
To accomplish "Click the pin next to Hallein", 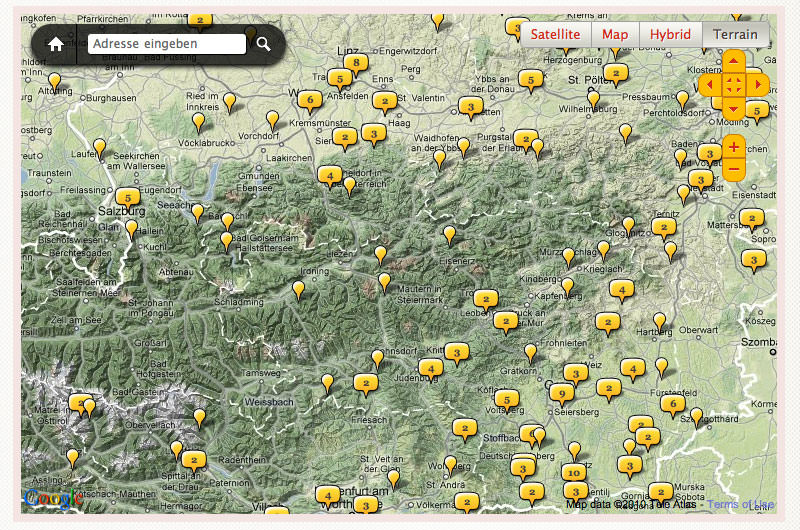I will (x=132, y=229).
